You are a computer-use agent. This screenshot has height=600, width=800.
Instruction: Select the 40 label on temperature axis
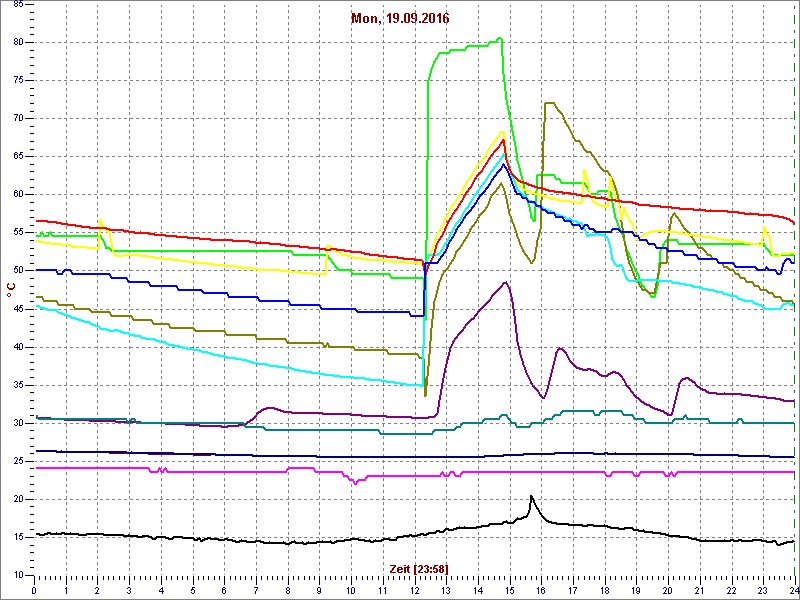click(18, 347)
